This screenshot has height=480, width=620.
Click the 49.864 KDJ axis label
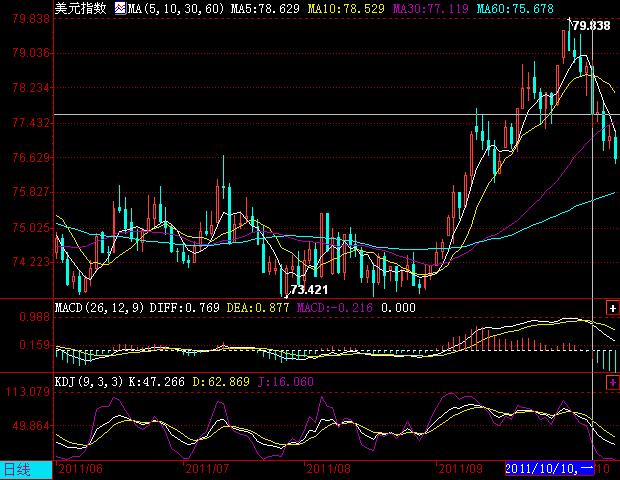[31, 426]
